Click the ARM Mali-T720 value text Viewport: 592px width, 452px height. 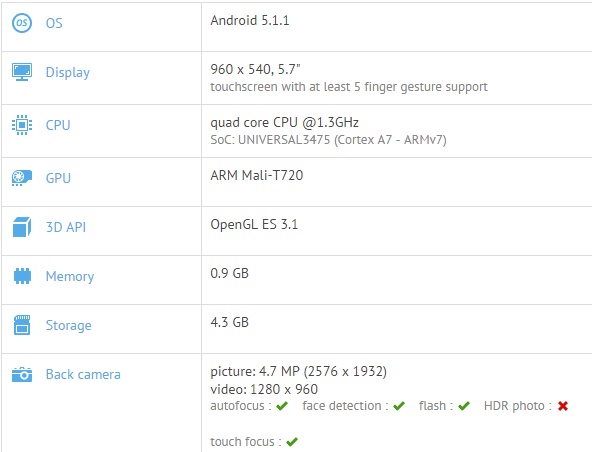pyautogui.click(x=257, y=175)
